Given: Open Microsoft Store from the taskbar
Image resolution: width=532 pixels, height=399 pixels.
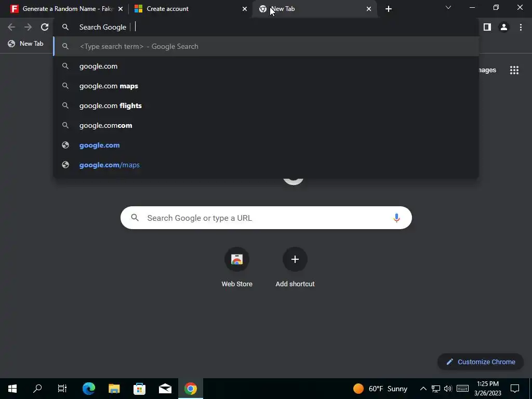Looking at the screenshot, I should pyautogui.click(x=139, y=389).
